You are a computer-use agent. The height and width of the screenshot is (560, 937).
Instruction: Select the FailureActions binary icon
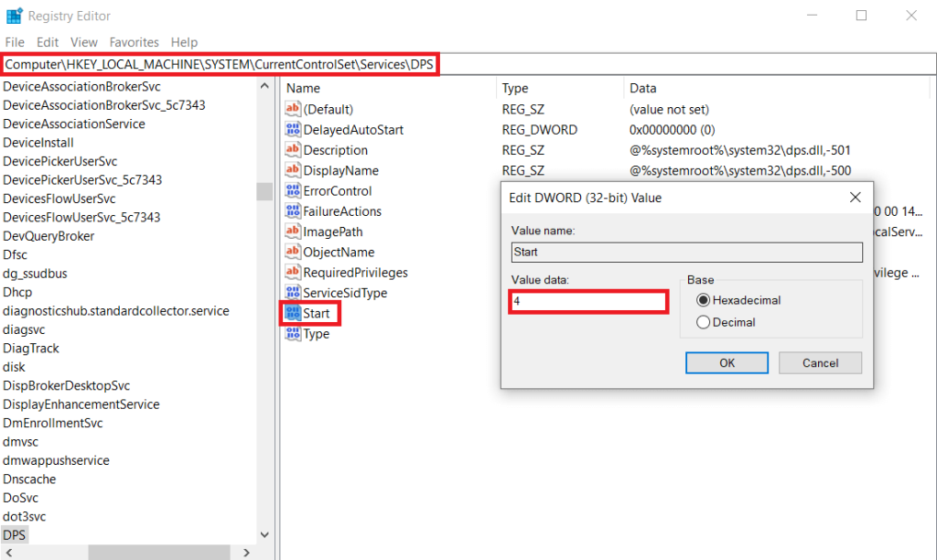(292, 211)
